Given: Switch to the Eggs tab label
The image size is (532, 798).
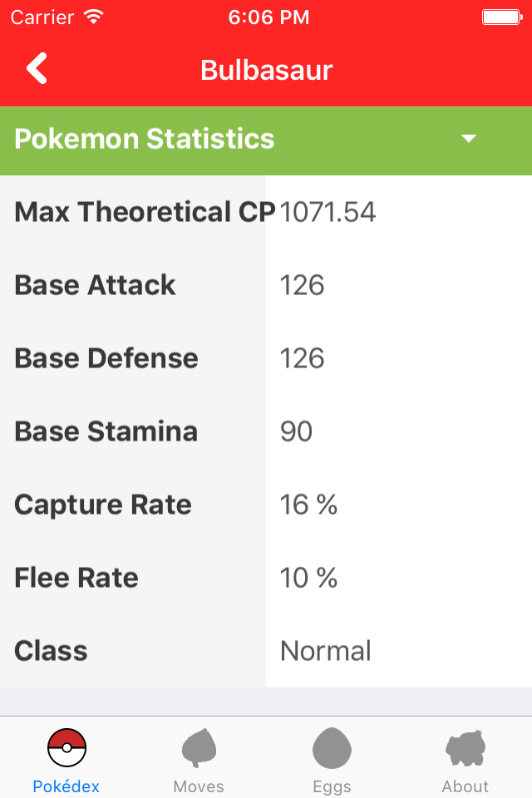Looking at the screenshot, I should [332, 787].
